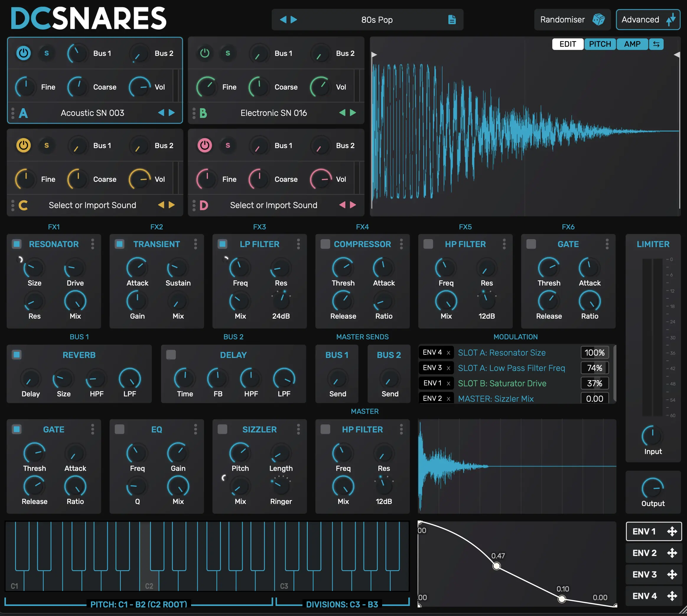Viewport: 687px width, 616px height.
Task: Go to the next preset after 80s Pop
Action: click(x=294, y=20)
